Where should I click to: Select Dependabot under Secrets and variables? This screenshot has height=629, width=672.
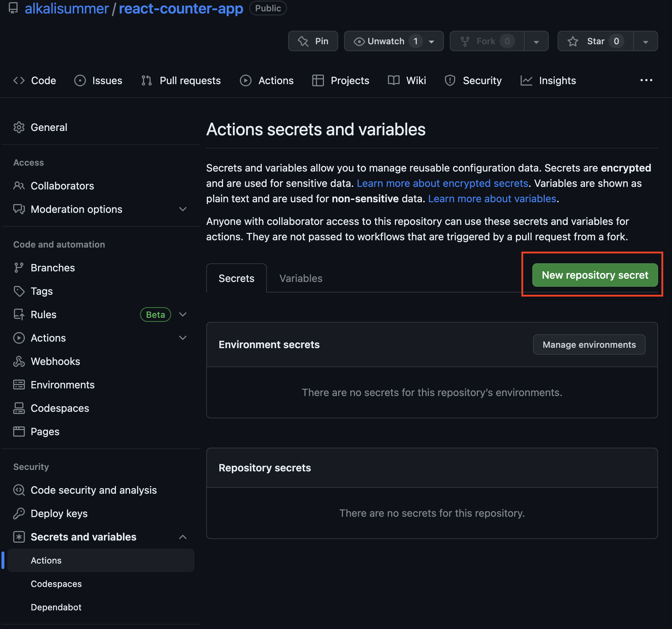point(101,607)
